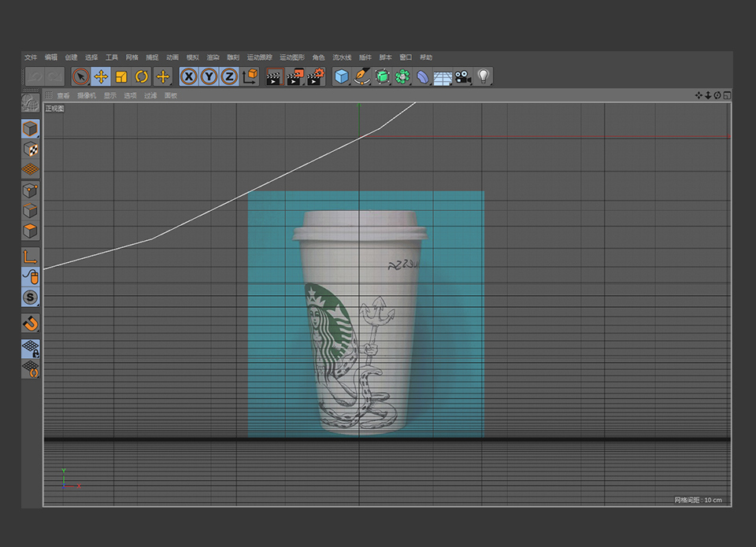Click the Floor environment icon
Screen dimensions: 756x547
pyautogui.click(x=443, y=76)
